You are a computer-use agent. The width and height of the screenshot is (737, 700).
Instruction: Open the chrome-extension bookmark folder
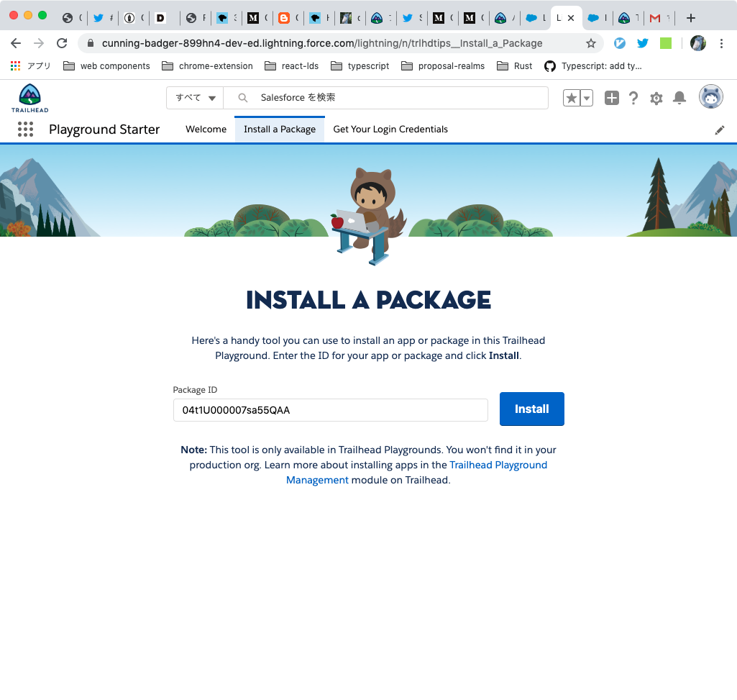pos(207,66)
